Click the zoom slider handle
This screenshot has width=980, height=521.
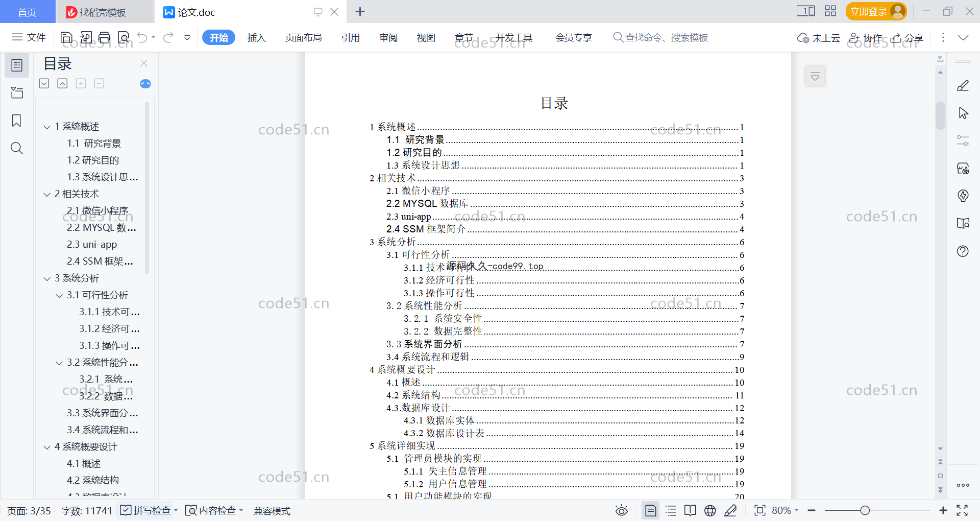click(x=865, y=510)
